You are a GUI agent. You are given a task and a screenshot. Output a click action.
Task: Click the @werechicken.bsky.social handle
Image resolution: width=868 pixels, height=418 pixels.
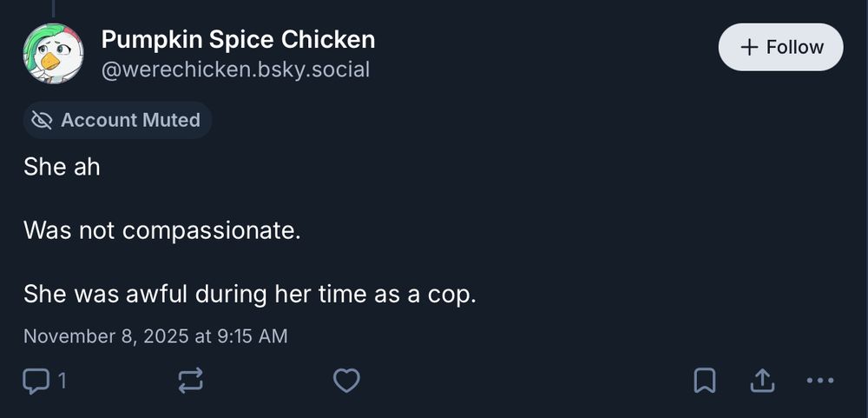click(235, 70)
